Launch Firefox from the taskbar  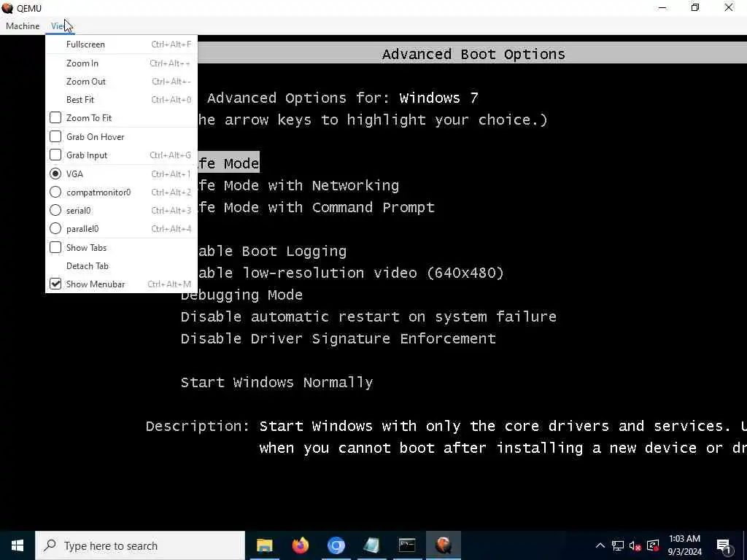300,545
